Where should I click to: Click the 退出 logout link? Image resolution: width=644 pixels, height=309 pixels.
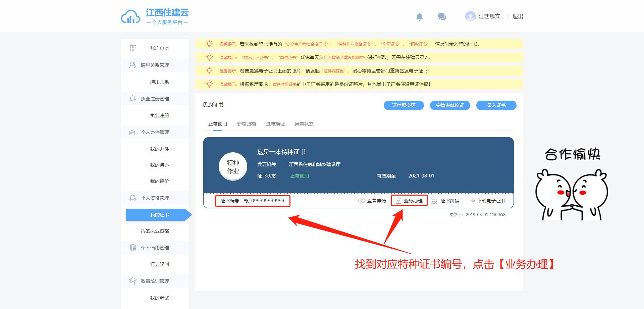(518, 16)
